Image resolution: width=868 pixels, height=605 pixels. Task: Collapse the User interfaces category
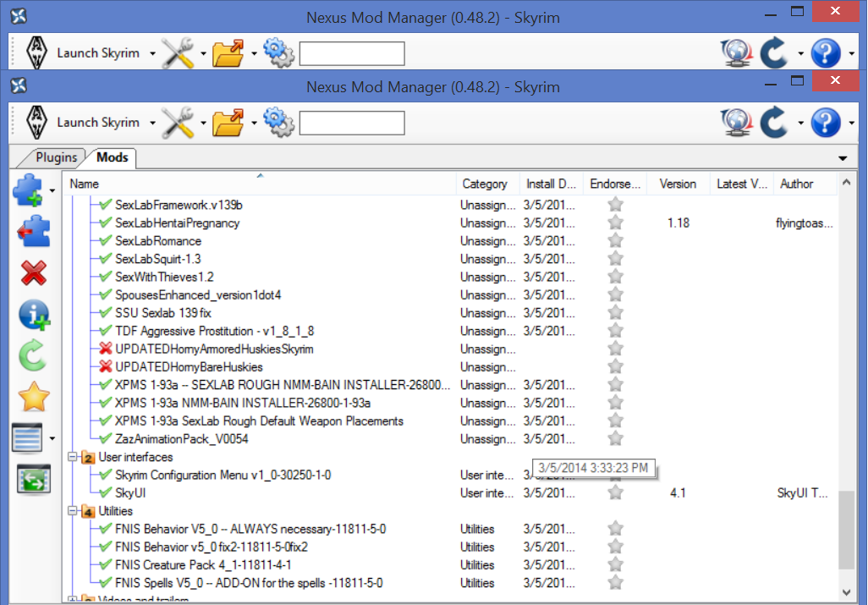pyautogui.click(x=73, y=457)
